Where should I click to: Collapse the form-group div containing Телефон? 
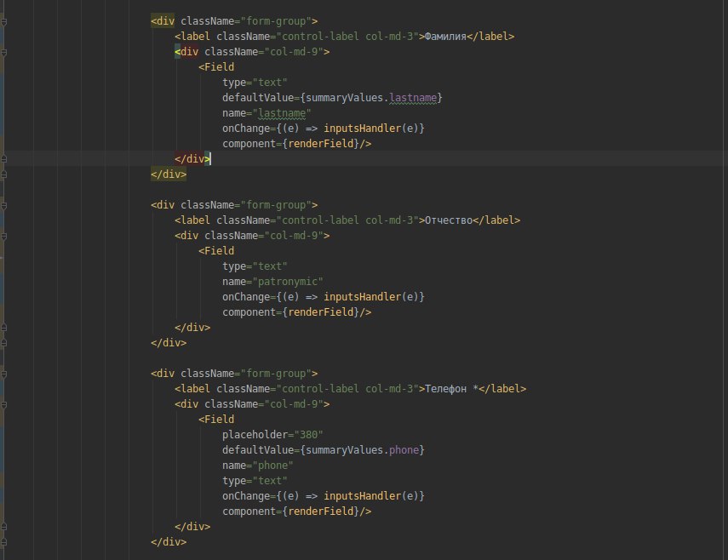click(3, 374)
